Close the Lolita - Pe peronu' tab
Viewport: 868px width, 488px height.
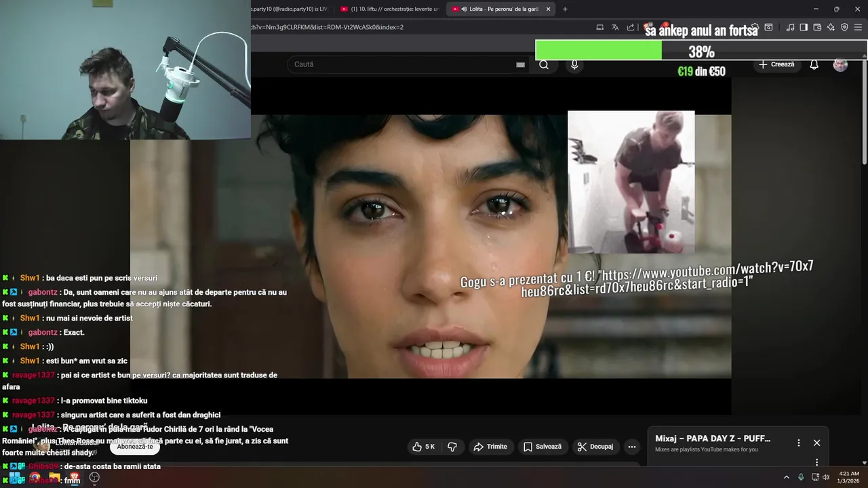tap(548, 9)
